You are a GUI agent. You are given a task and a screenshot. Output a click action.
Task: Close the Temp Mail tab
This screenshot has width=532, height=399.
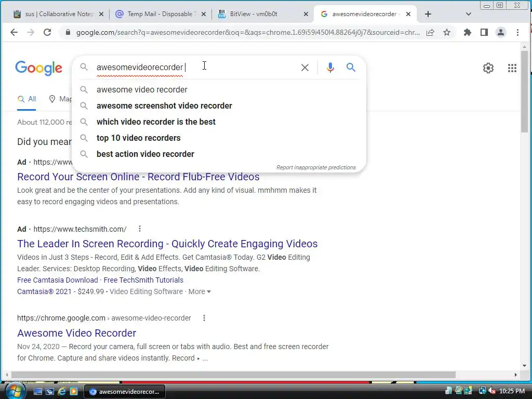point(203,14)
